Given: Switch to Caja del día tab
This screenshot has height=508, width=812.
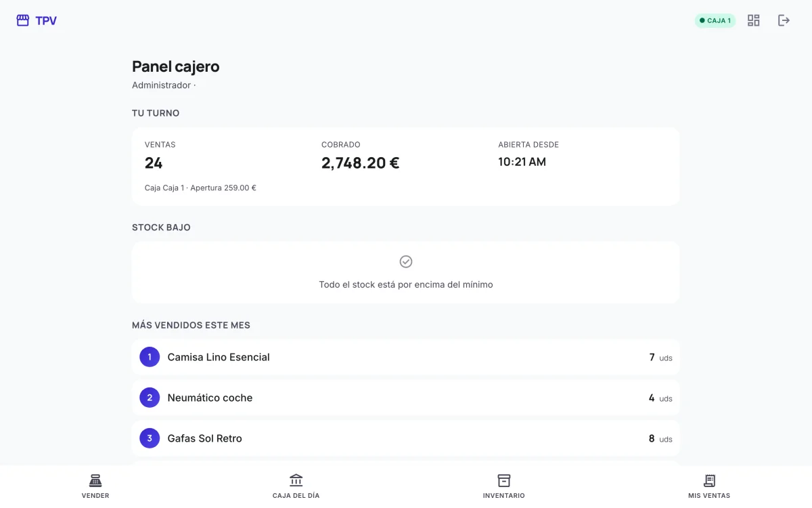Looking at the screenshot, I should 296,486.
